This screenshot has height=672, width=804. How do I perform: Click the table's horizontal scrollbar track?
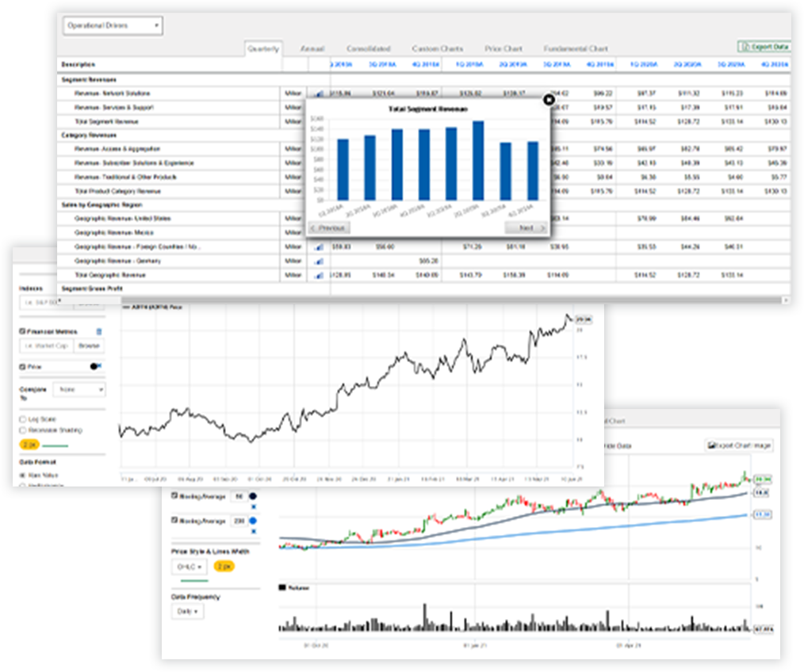451,300
